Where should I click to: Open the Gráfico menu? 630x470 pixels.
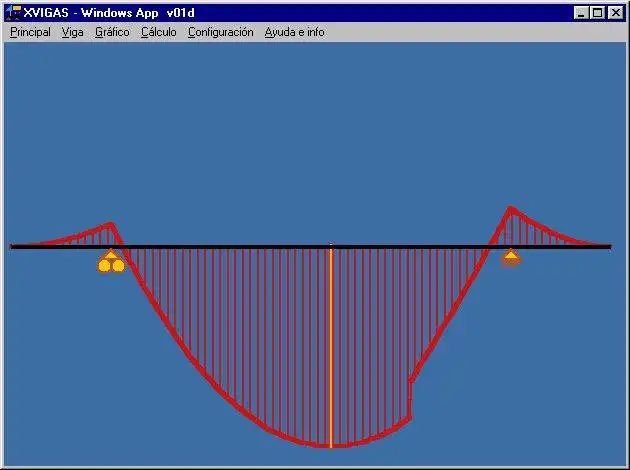coord(112,32)
